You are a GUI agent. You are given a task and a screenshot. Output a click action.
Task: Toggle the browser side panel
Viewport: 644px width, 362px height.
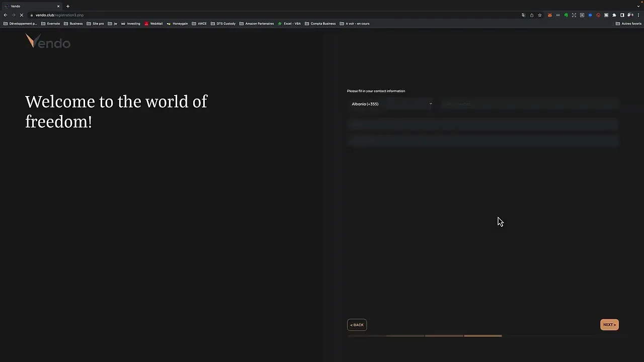(x=622, y=15)
